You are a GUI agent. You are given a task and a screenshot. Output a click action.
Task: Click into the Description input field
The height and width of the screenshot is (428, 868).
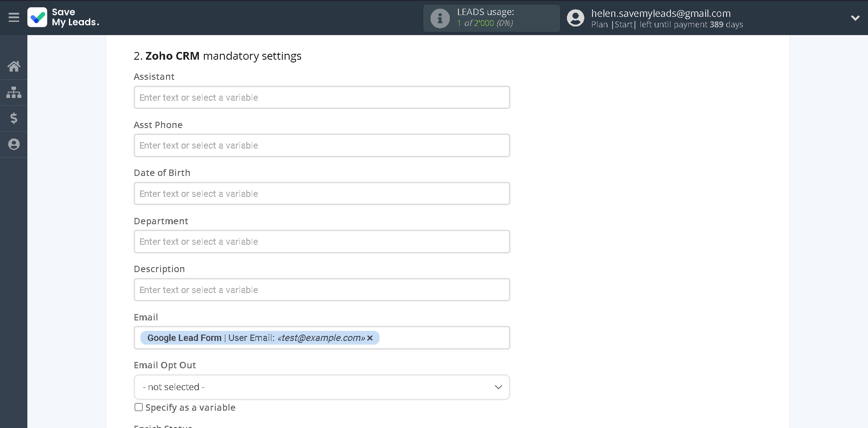[x=322, y=290]
